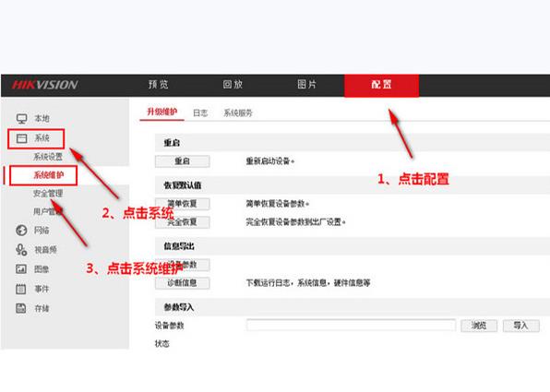Open the 回放 playback tab
Viewport: 550px width, 392px height.
point(233,85)
